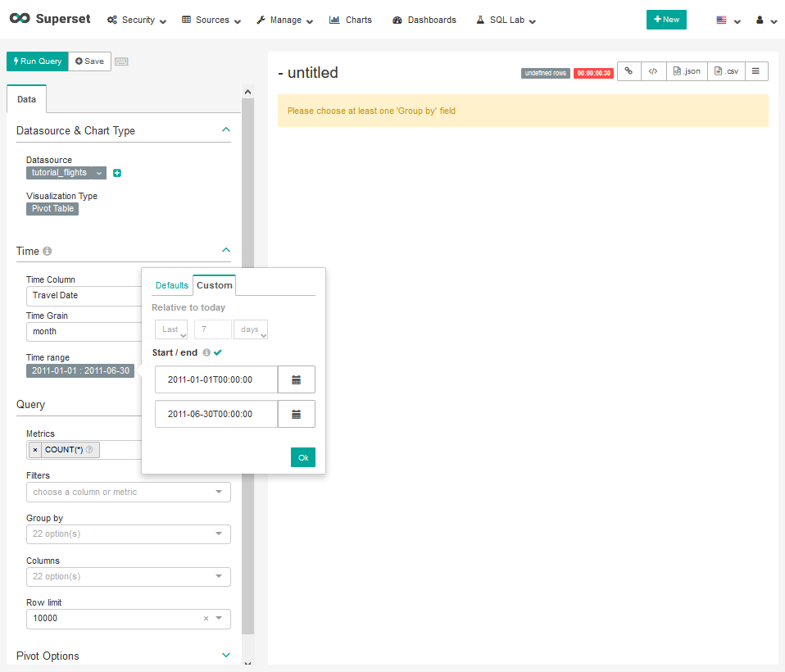Open calendar picker for start date
Viewport: 785px width, 672px height.
(297, 379)
